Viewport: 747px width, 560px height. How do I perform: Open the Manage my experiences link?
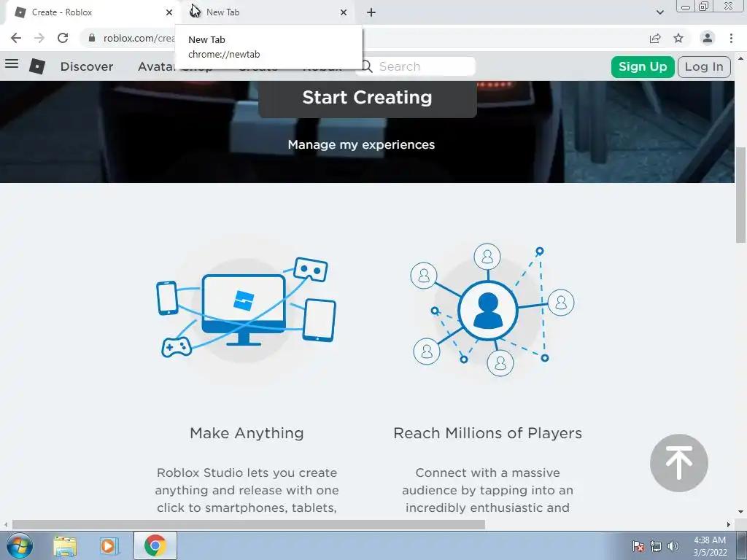[x=361, y=144]
